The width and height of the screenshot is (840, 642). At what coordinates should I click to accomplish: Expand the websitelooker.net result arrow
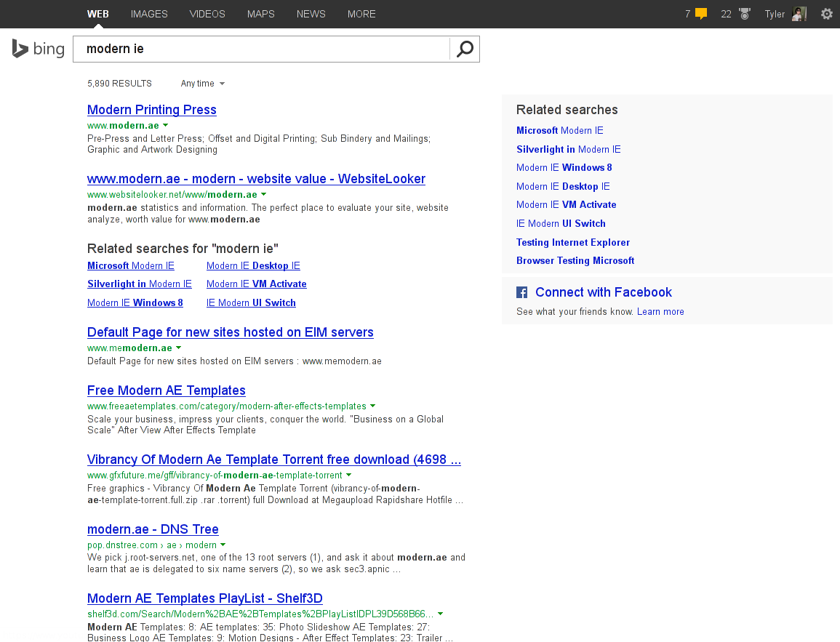pos(263,194)
